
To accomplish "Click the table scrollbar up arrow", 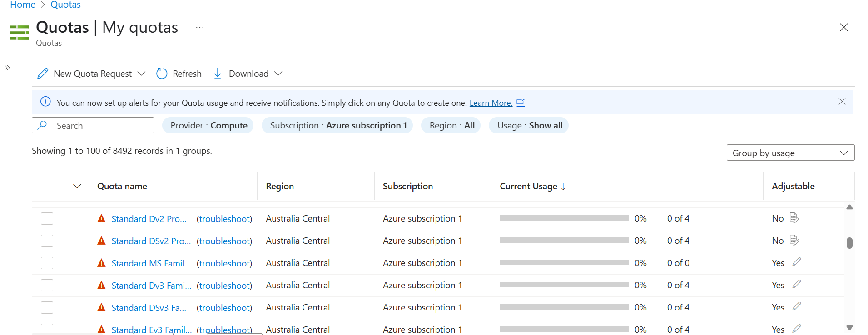I will (x=849, y=207).
